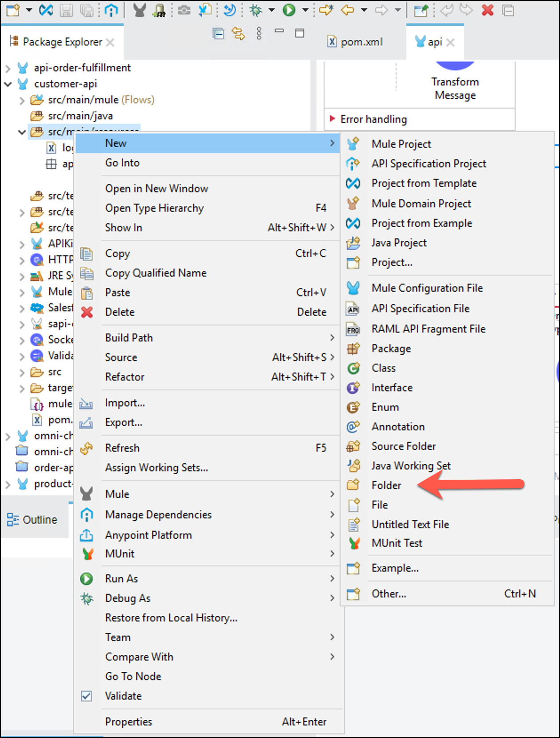
Task: Click Import... in the context menu
Action: pyautogui.click(x=209, y=403)
